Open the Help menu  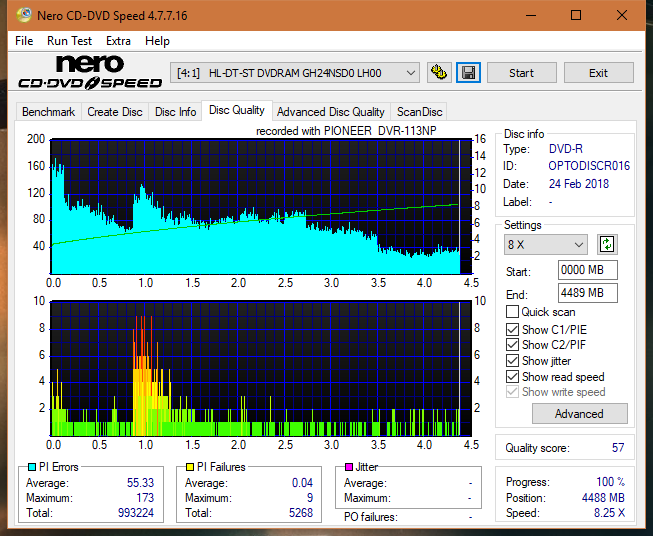click(157, 41)
